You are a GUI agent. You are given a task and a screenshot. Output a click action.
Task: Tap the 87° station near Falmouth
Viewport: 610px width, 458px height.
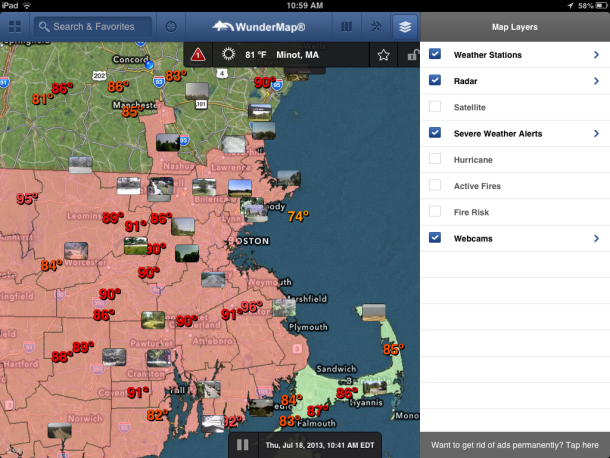coord(317,411)
